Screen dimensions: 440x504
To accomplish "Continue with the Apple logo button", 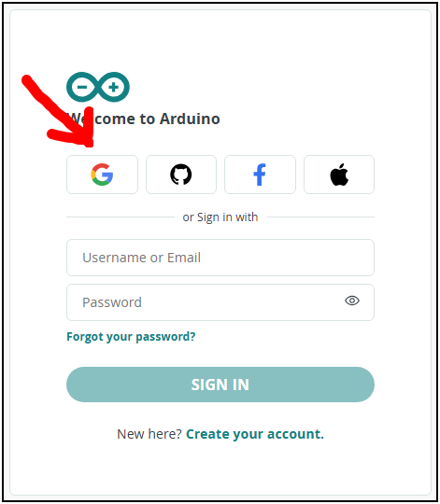I will point(339,175).
